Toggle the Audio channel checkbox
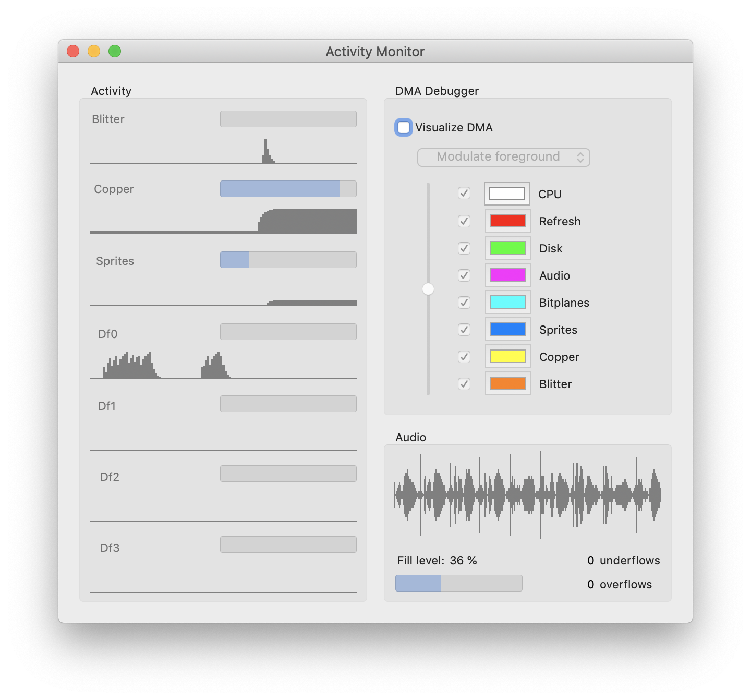Viewport: 751px width, 700px height. (464, 275)
